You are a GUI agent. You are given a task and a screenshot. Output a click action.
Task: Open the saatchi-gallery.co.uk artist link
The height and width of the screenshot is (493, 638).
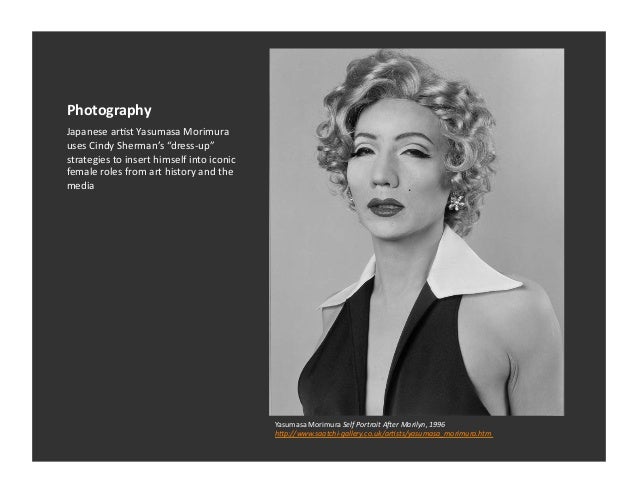[x=384, y=434]
